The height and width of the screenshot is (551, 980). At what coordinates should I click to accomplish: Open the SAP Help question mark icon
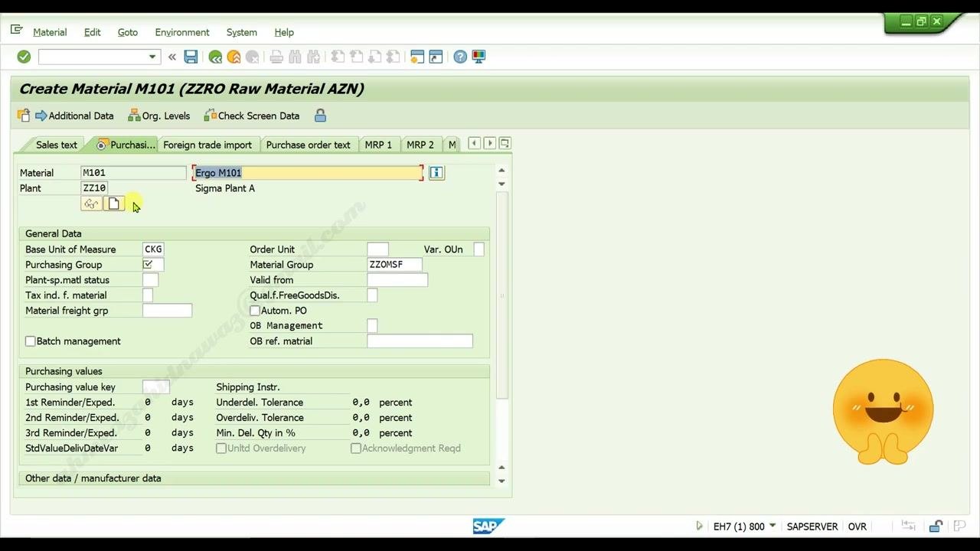460,57
